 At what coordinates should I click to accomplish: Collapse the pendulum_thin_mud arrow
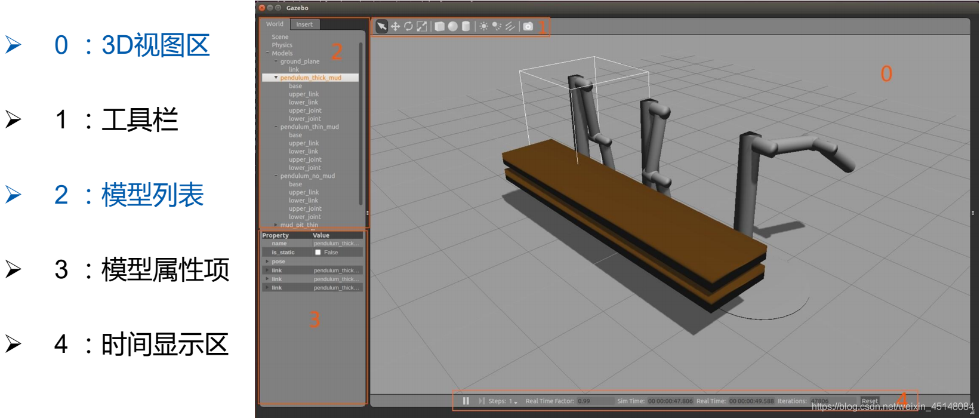pos(276,127)
